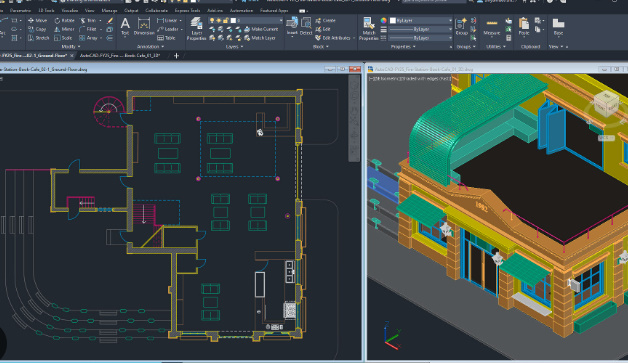Open the Featured Apps ribbon tab
Screen dimensions: 628x363
point(274,10)
